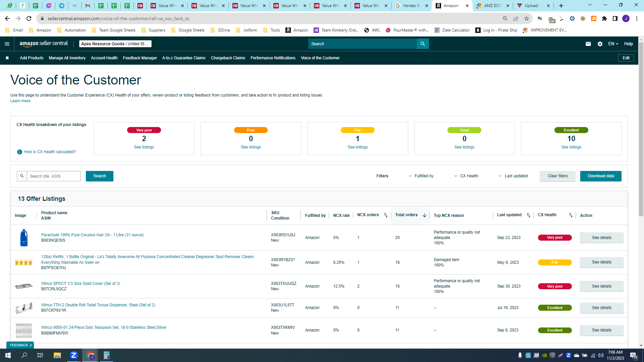Click Edit on the favorites bar

pyautogui.click(x=626, y=58)
